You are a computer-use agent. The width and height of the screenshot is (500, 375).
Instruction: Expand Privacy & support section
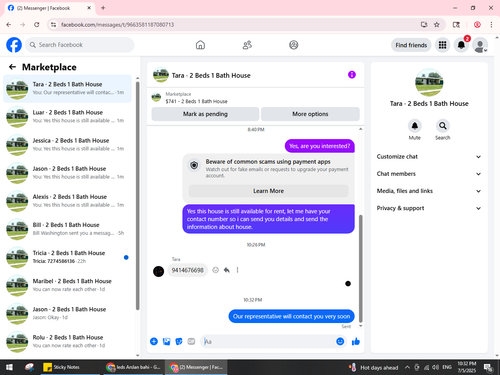(x=429, y=208)
